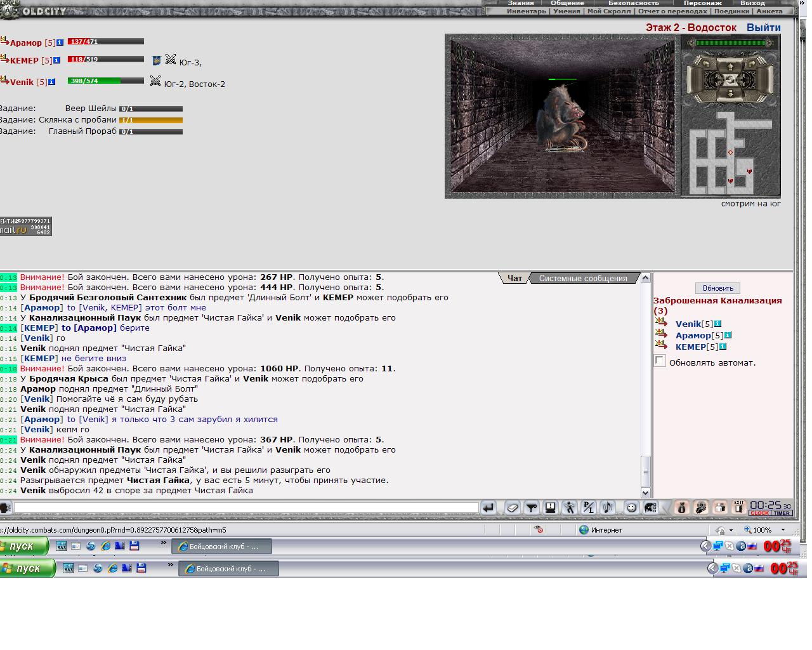Open Инвентарь in the submenu
Image resolution: width=812 pixels, height=650 pixels.
coord(527,11)
